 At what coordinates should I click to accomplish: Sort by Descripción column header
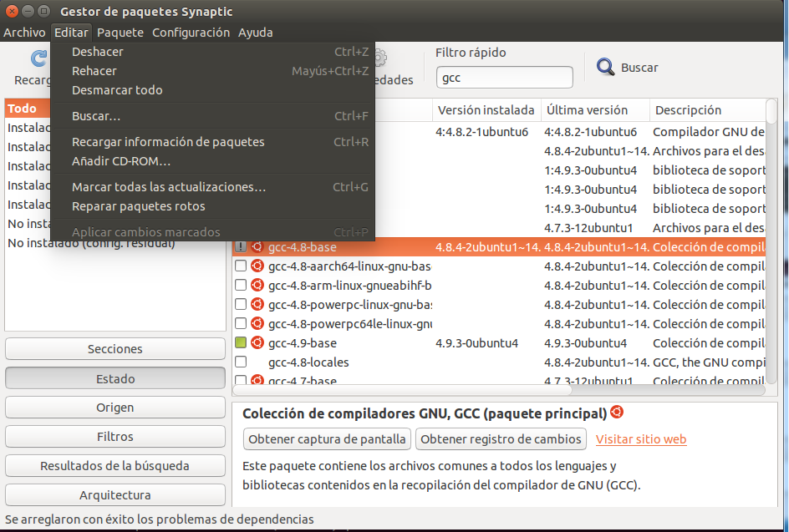click(x=707, y=110)
